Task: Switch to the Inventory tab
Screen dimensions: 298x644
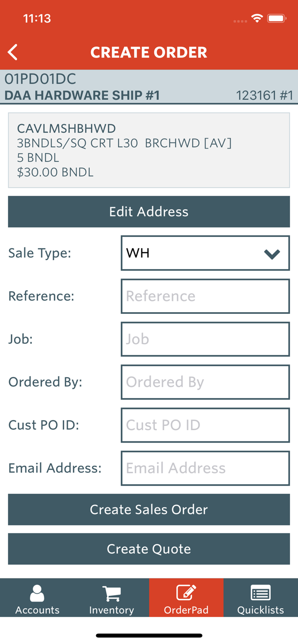Action: [x=111, y=598]
